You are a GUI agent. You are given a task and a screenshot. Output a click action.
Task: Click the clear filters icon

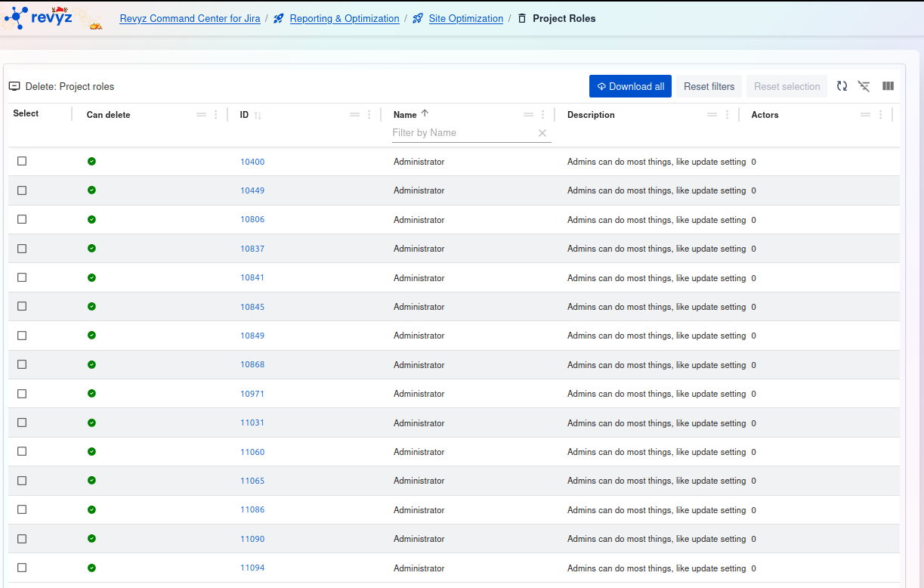coord(864,86)
